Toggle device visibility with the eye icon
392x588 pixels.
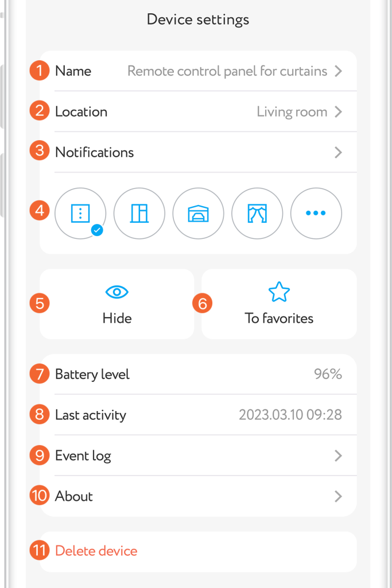[117, 292]
